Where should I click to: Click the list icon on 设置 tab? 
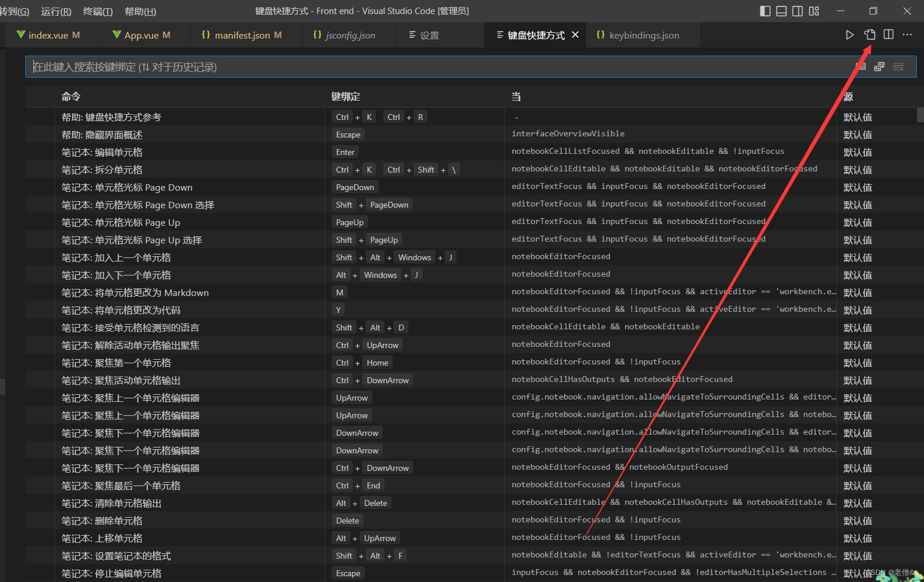click(413, 35)
